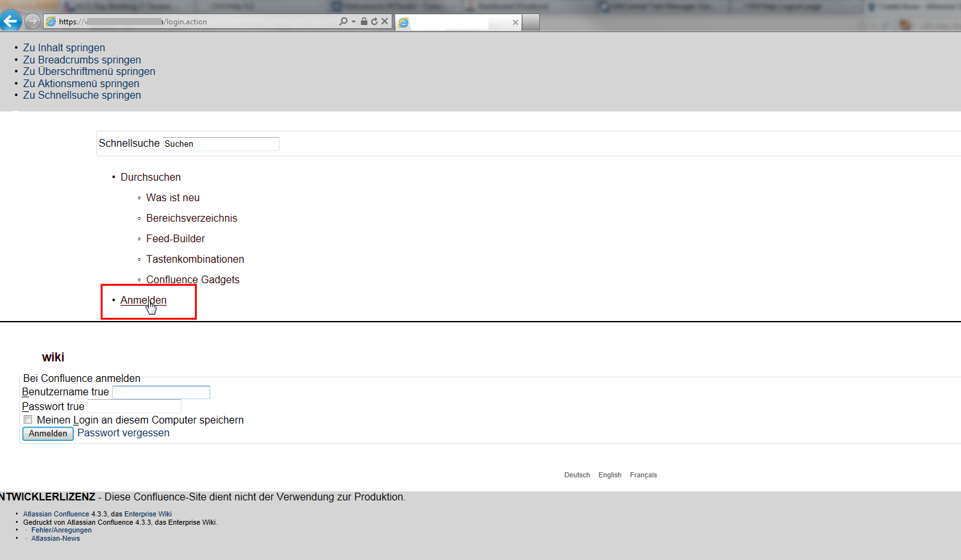Click the Anmelden link in menu
This screenshot has height=560, width=961.
click(144, 301)
